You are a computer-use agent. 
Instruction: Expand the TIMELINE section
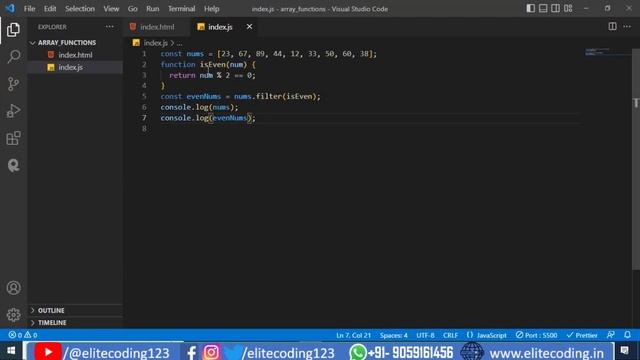click(52, 322)
